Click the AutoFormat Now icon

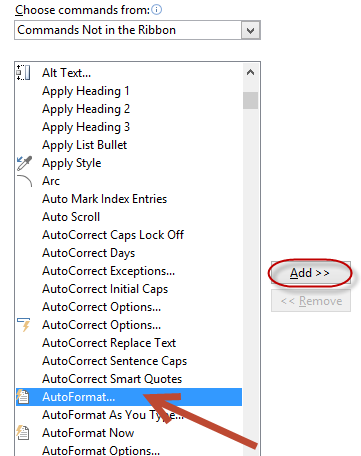tap(23, 433)
